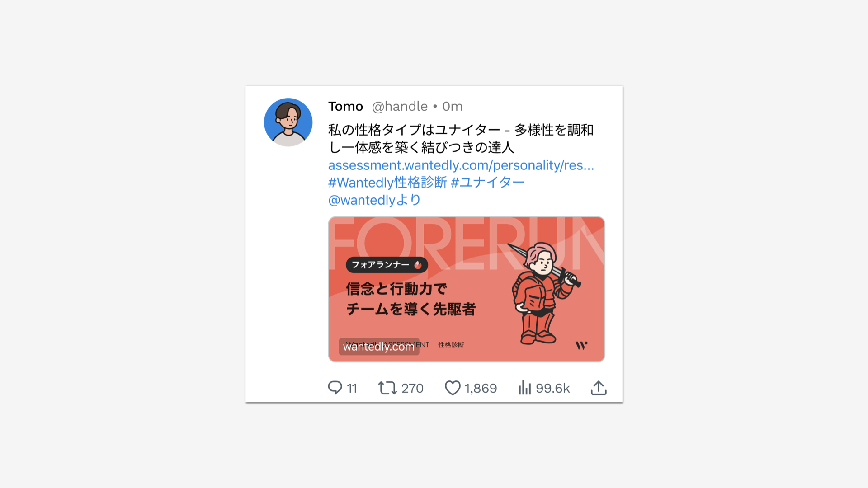The height and width of the screenshot is (488, 868).
Task: Click the Tomo display name
Action: click(345, 106)
